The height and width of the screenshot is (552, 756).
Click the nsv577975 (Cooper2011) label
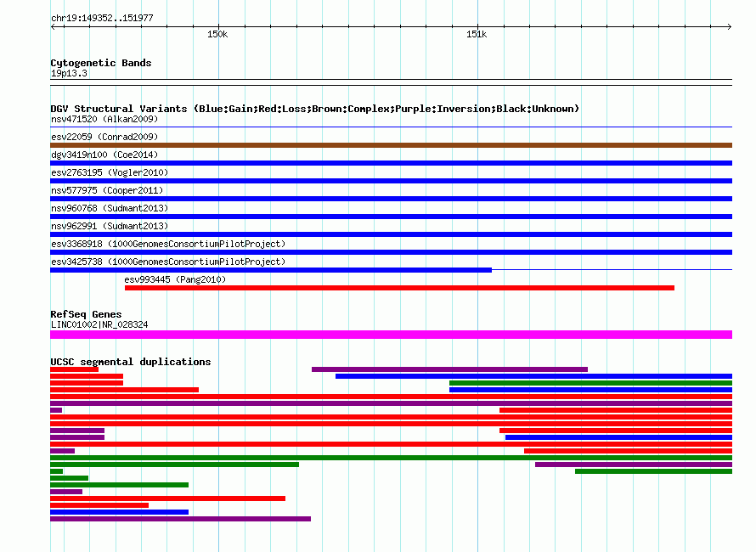coord(107,190)
